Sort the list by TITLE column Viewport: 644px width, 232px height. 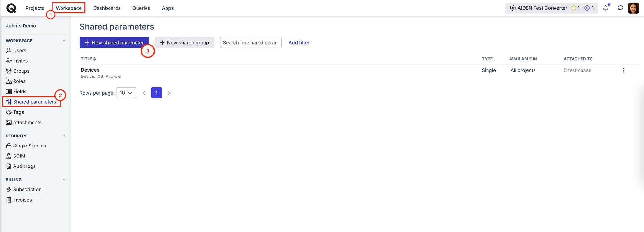(89, 59)
